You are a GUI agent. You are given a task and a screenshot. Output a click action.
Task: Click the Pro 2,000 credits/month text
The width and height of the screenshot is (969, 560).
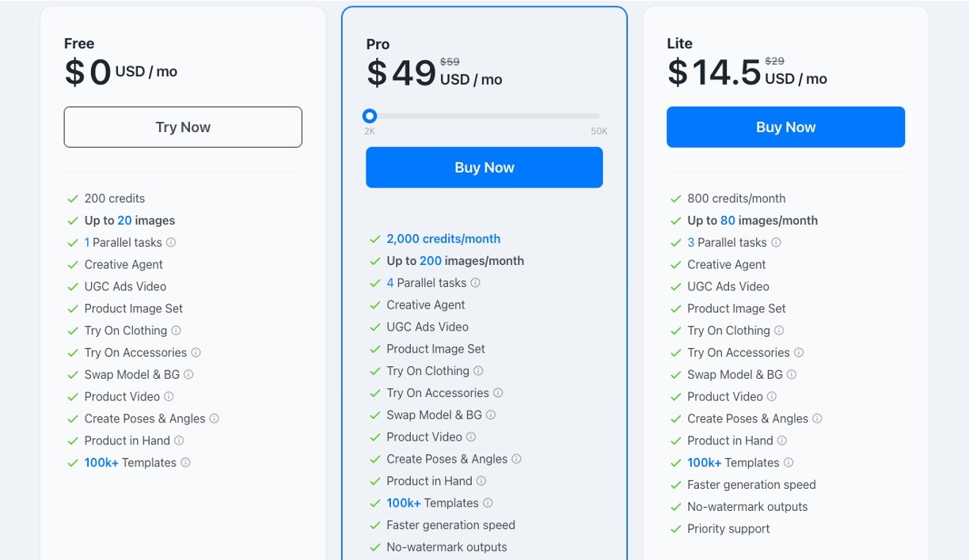click(x=443, y=239)
